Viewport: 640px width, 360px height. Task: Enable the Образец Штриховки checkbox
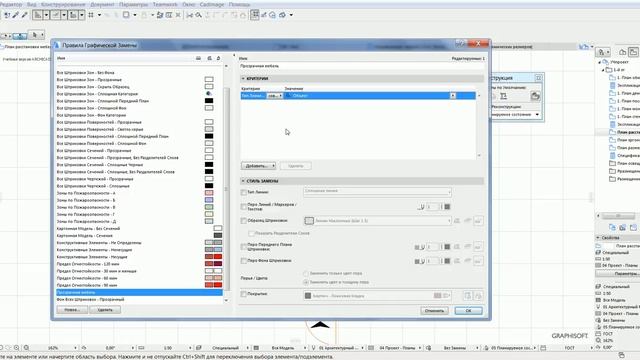tap(243, 221)
